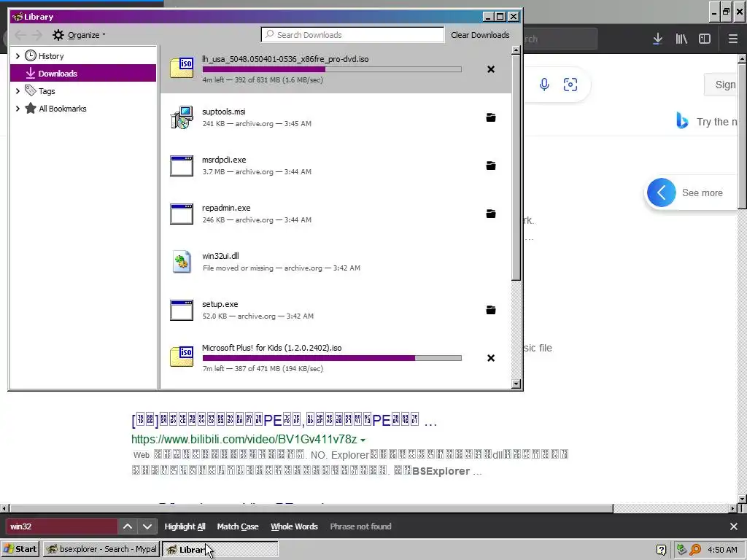Screen dimensions: 747x560
Task: Open the Organize dropdown menu
Action: click(79, 35)
